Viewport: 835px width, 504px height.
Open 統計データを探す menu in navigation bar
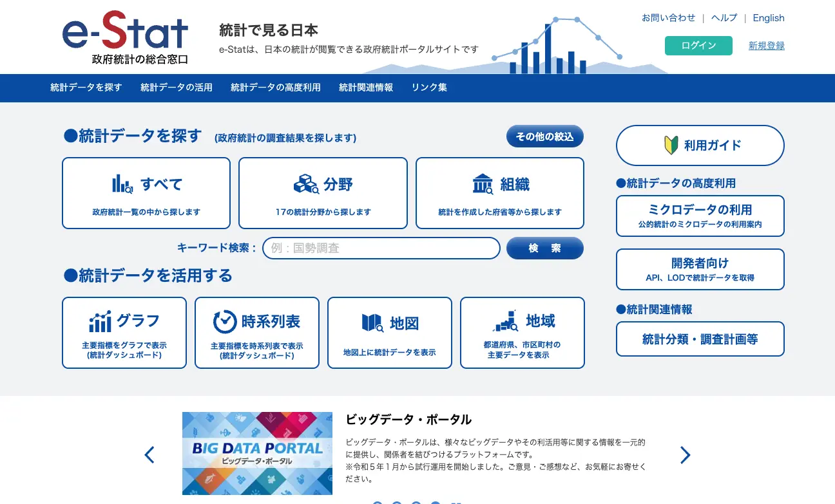click(x=86, y=88)
